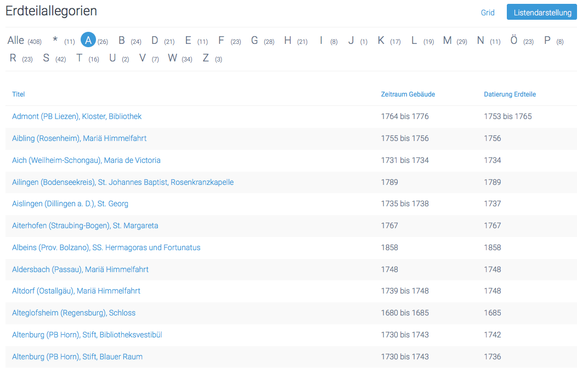This screenshot has width=588, height=372.
Task: Show all entries with Alle filter
Action: 16,41
